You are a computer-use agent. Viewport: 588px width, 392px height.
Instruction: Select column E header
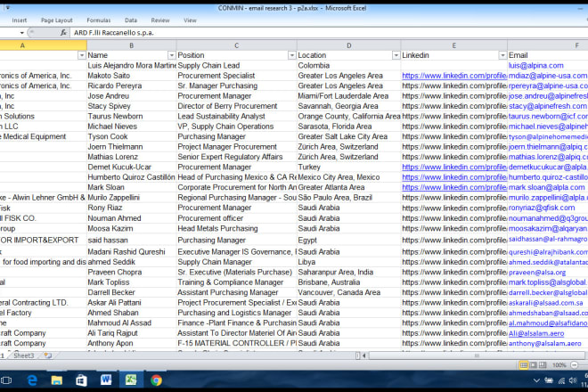pos(454,45)
